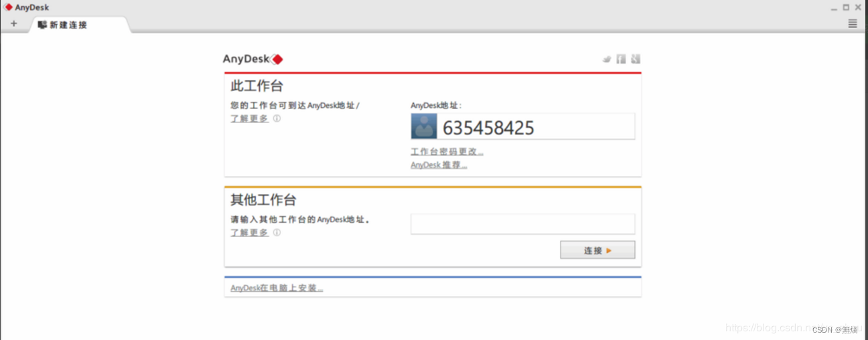Open the hamburger menu at top right

tap(853, 23)
